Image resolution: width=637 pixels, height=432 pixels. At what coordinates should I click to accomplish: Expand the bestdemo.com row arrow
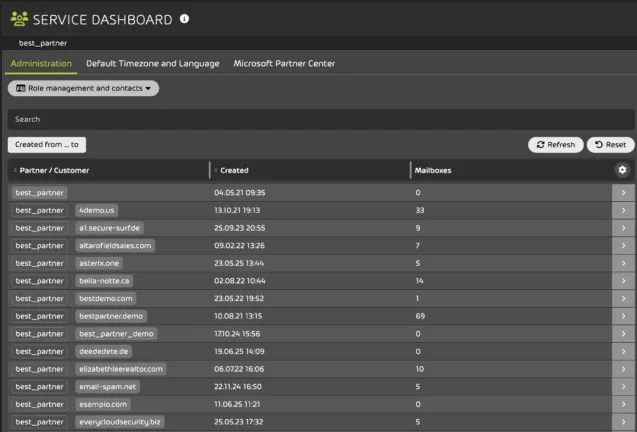[x=623, y=298]
